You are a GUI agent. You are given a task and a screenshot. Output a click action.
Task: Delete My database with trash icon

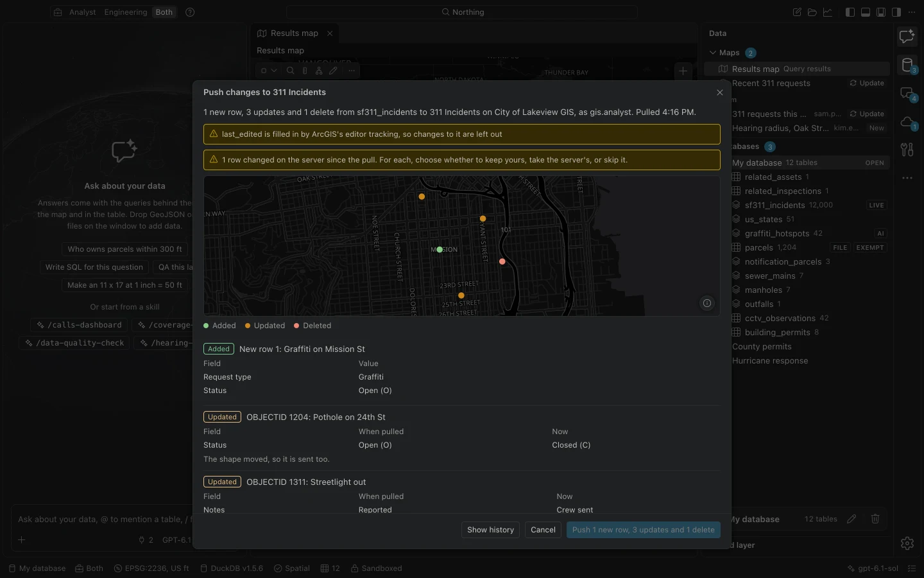(875, 519)
